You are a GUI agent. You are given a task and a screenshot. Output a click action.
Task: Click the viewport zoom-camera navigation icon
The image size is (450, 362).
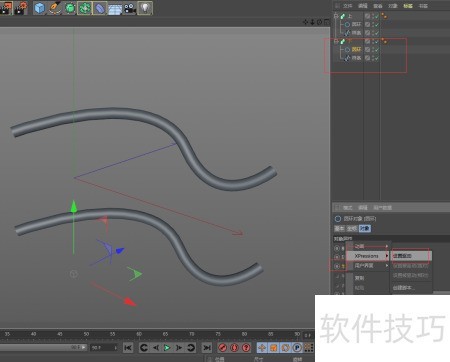click(x=312, y=22)
